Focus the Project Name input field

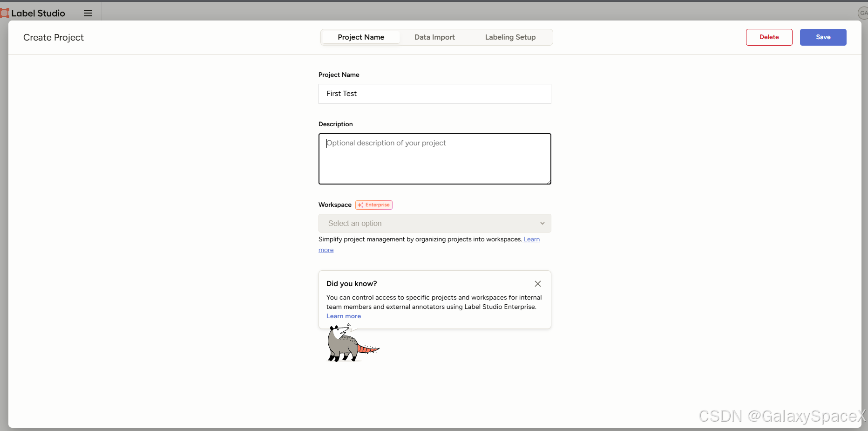point(435,94)
